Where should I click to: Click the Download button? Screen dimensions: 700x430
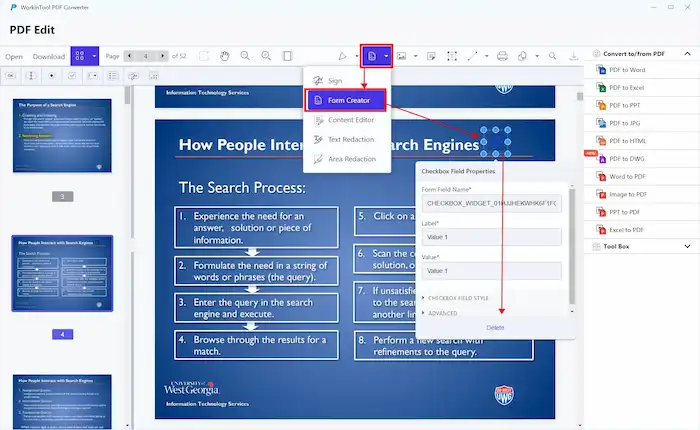[x=49, y=57]
